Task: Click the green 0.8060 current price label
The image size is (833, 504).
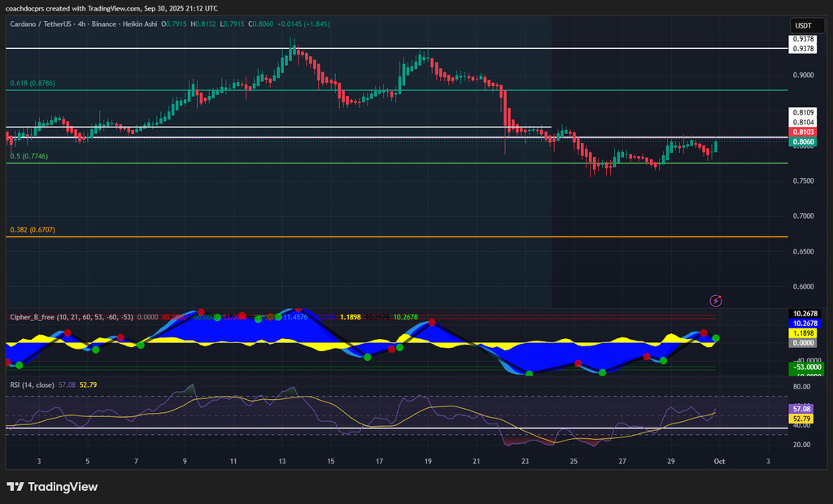Action: [803, 142]
